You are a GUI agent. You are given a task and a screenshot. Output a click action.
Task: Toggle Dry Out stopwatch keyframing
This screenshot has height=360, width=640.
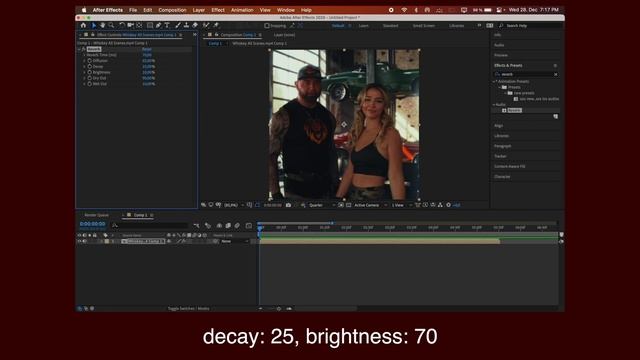pyautogui.click(x=89, y=78)
